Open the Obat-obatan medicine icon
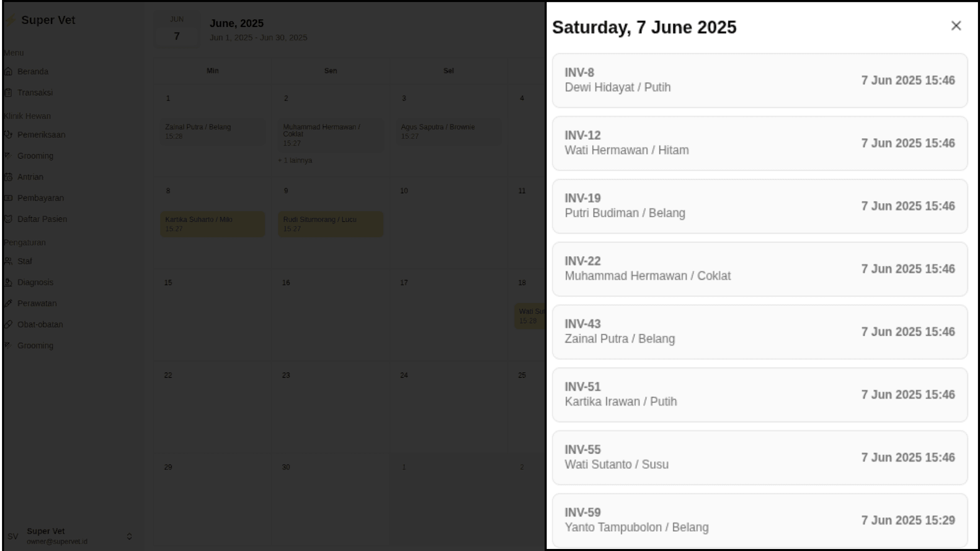The image size is (980, 551). [x=8, y=324]
